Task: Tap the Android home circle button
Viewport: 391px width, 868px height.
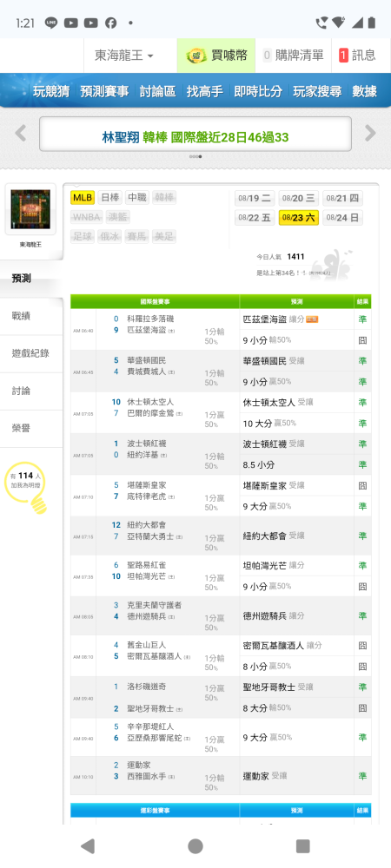Action: coord(195,845)
